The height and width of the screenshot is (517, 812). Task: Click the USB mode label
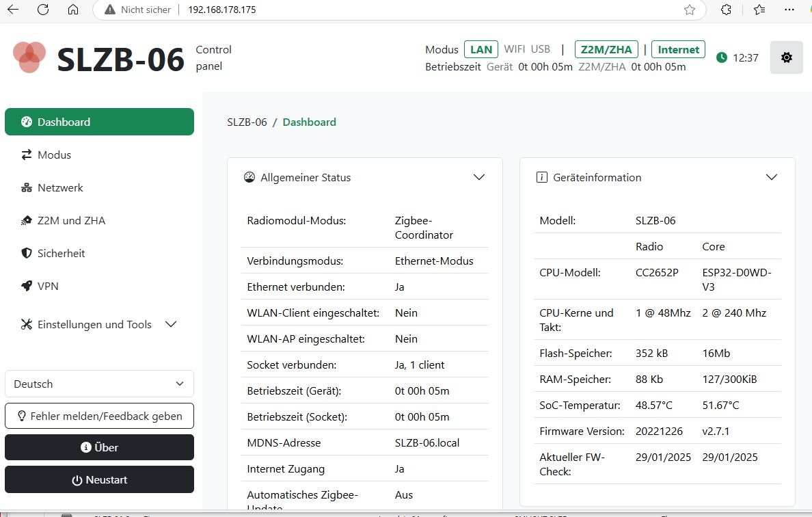(x=540, y=49)
